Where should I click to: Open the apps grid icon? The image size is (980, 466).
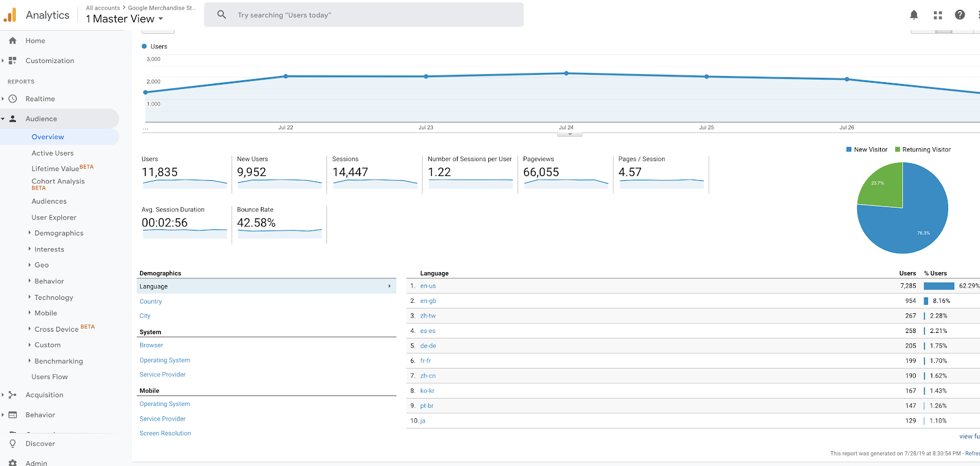pos(938,15)
